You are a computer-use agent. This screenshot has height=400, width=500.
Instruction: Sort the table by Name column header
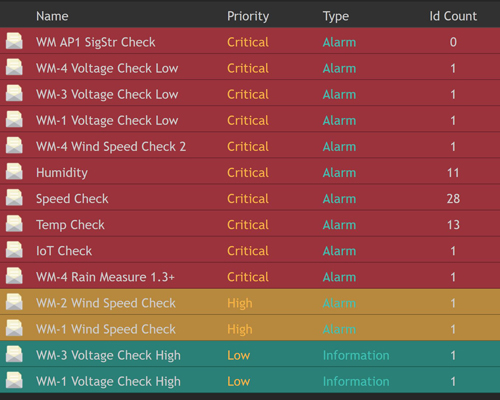coord(52,16)
